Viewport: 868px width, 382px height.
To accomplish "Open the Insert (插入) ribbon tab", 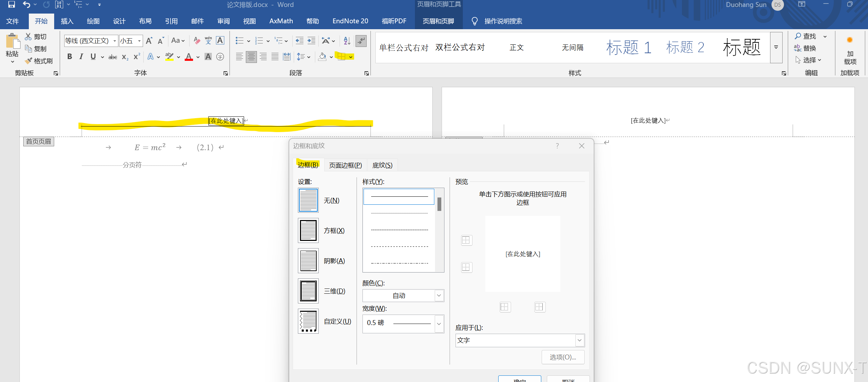I will [67, 21].
